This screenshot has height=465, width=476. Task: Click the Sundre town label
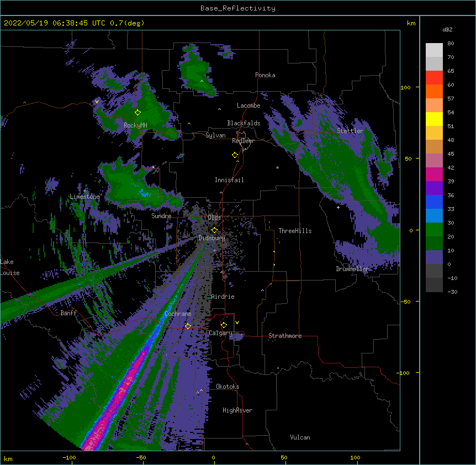click(x=161, y=216)
